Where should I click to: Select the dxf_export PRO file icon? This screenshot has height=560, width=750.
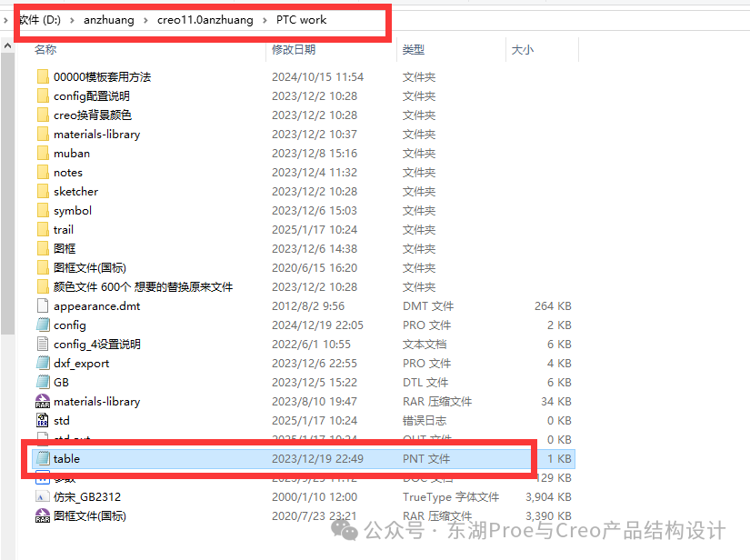42,363
